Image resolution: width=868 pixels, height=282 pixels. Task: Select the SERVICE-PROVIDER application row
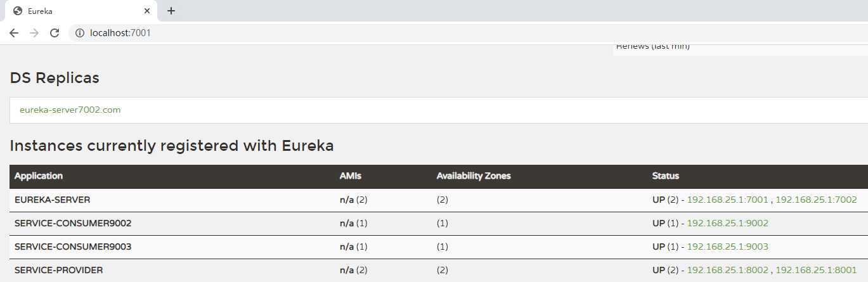click(x=439, y=270)
